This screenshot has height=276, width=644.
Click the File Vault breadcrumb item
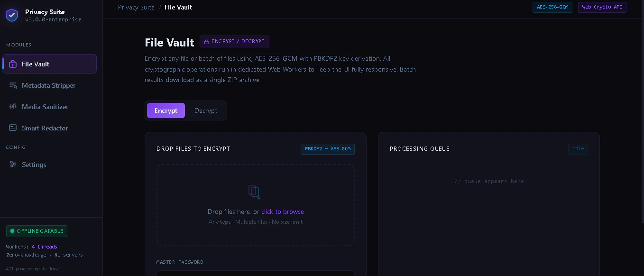click(178, 7)
